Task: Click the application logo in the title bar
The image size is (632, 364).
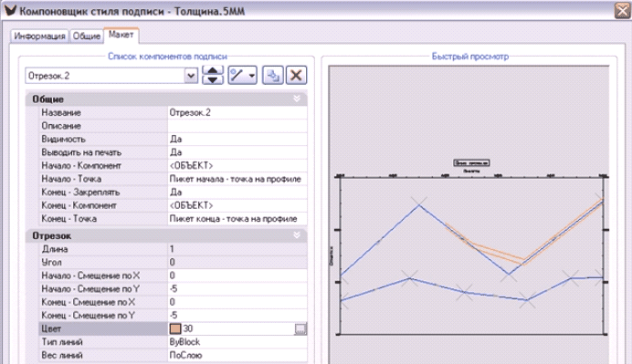Action: tap(10, 10)
